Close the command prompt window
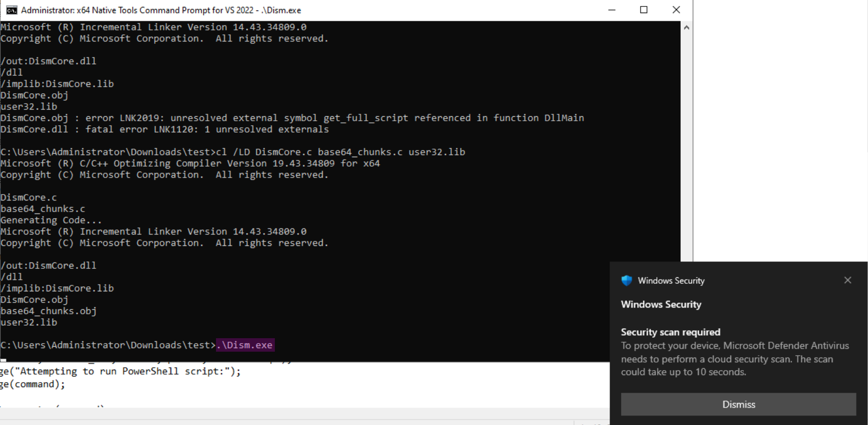Image resolution: width=868 pixels, height=425 pixels. point(676,10)
